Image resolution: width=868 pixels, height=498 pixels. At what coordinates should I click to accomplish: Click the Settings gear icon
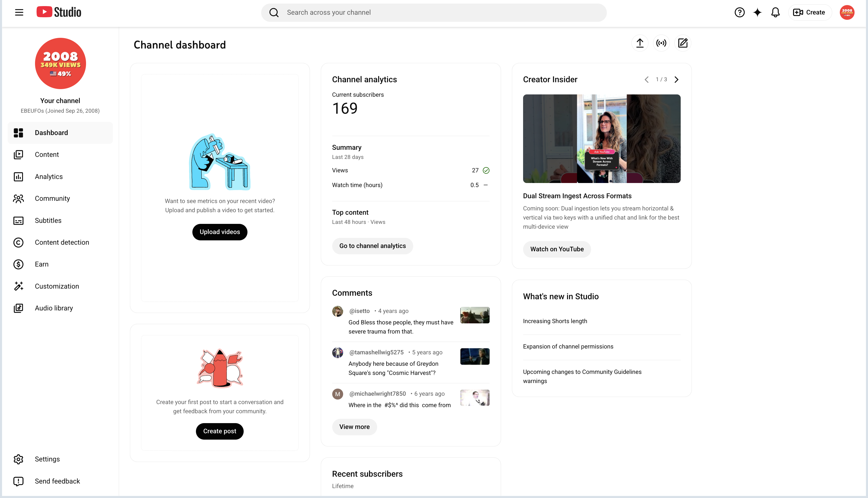coord(19,459)
